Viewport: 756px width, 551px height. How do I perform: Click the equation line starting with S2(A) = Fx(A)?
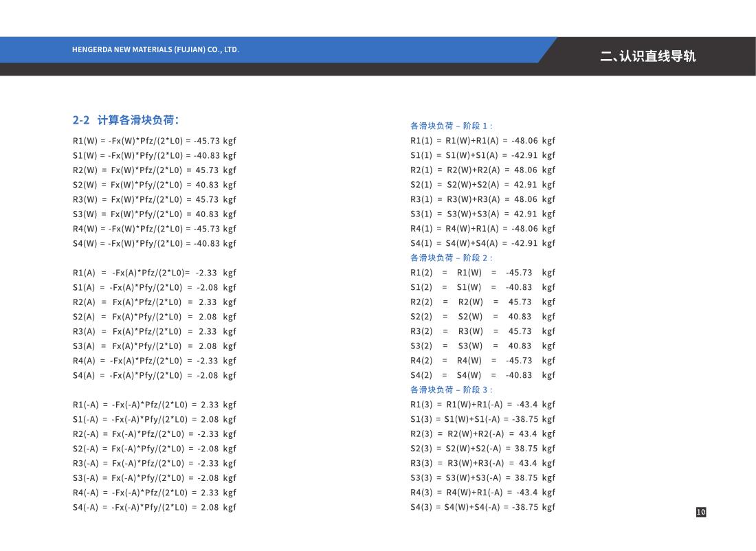click(x=155, y=317)
